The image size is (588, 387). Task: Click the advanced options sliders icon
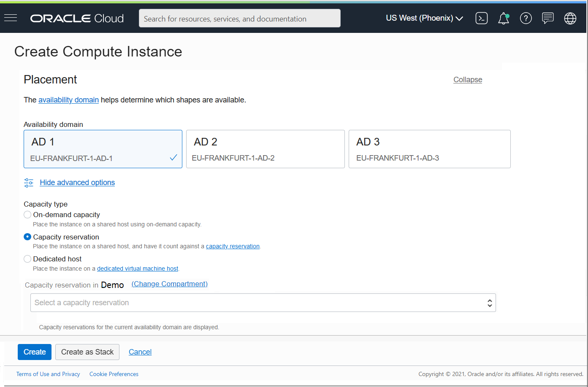28,183
